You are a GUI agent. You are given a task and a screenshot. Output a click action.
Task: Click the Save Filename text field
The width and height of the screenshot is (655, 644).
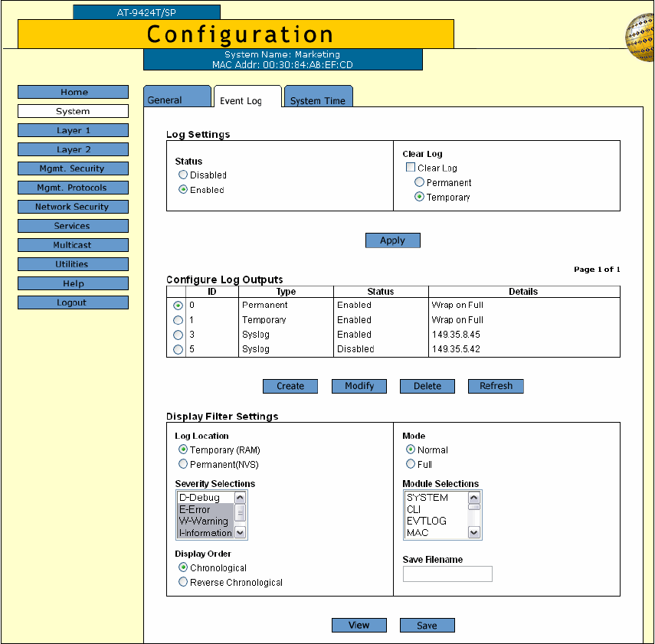pos(447,574)
